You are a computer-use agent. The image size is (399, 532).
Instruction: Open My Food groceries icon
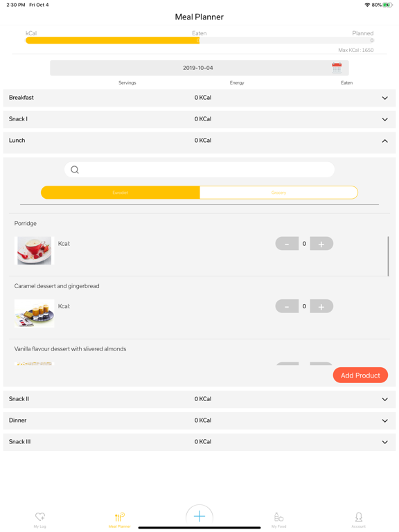point(278,517)
